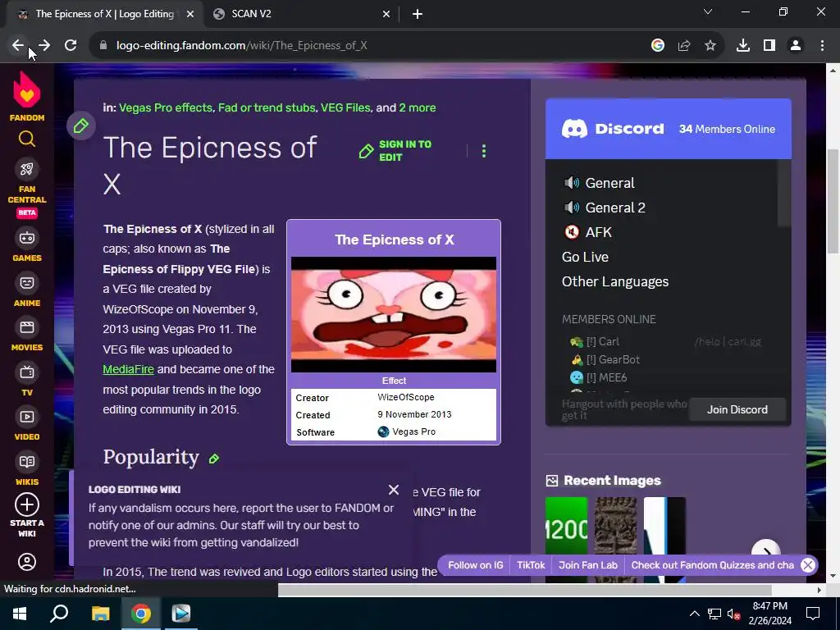The width and height of the screenshot is (840, 630).
Task: Click the vertical page scrollbar thumb
Action: point(833,201)
